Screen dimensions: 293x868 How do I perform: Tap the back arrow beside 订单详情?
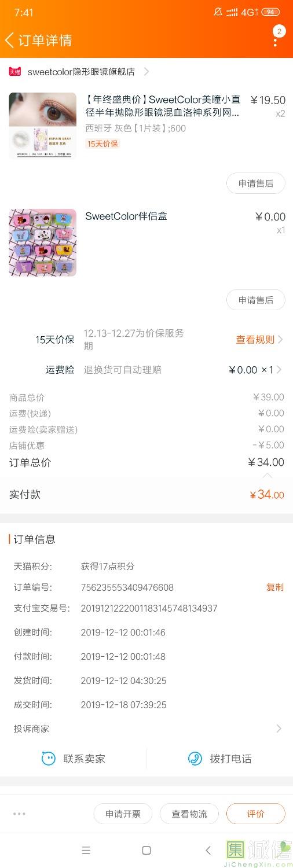tap(9, 41)
